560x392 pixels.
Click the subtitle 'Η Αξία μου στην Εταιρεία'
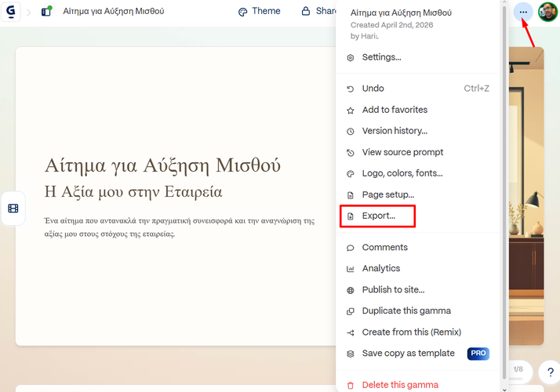click(133, 192)
